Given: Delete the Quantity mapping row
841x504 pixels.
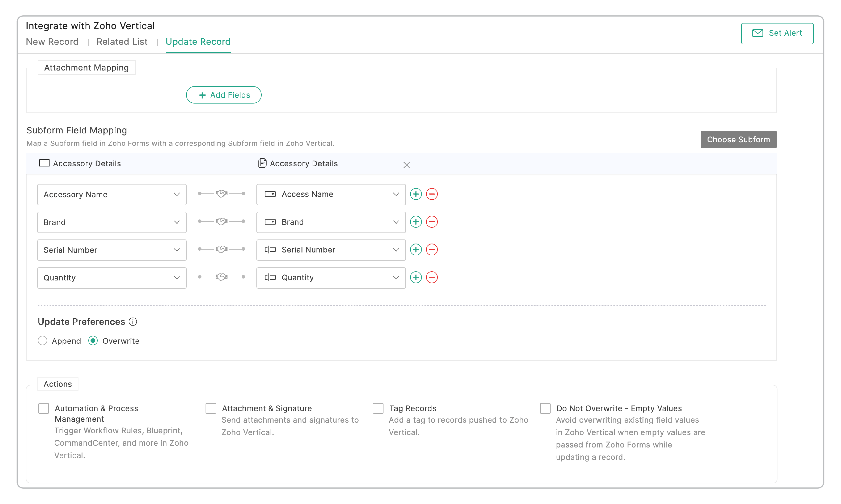Looking at the screenshot, I should (x=432, y=278).
